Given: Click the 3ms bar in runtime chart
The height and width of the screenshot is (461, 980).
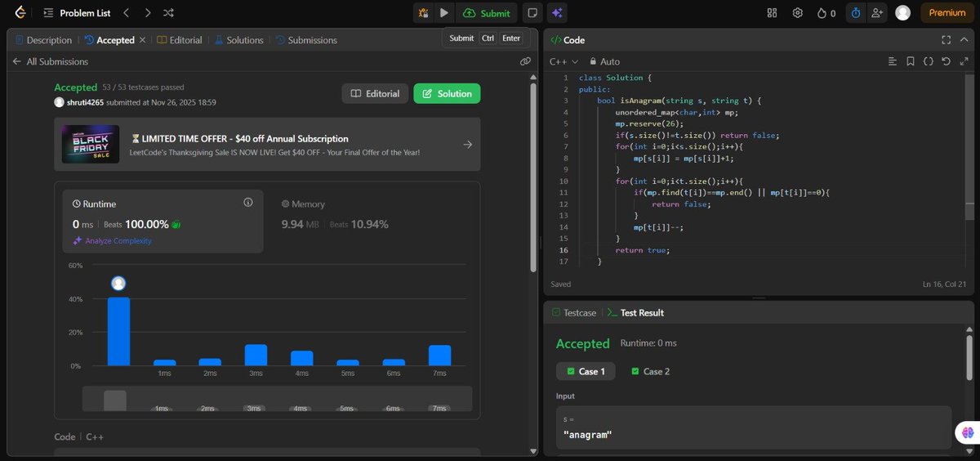Looking at the screenshot, I should [x=256, y=355].
